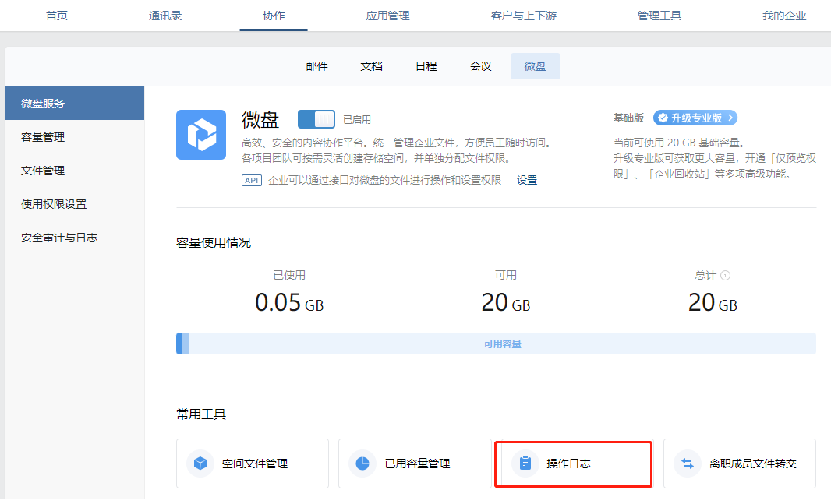Toggle the 微盘 enabled switch off
The height and width of the screenshot is (504, 831).
(x=316, y=119)
